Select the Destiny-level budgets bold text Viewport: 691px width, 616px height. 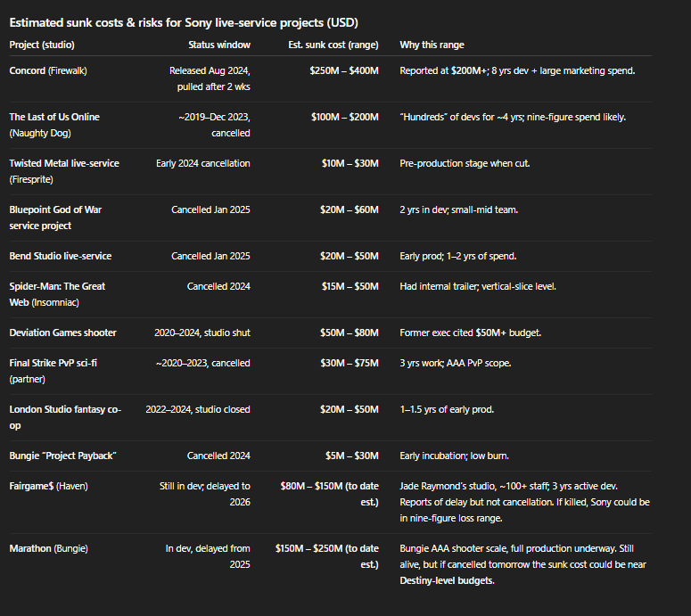(447, 580)
